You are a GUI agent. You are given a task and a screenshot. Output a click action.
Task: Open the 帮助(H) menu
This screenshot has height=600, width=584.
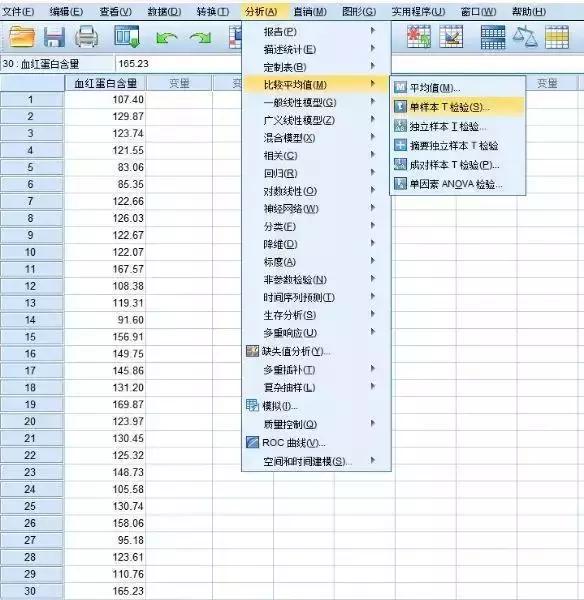(529, 11)
